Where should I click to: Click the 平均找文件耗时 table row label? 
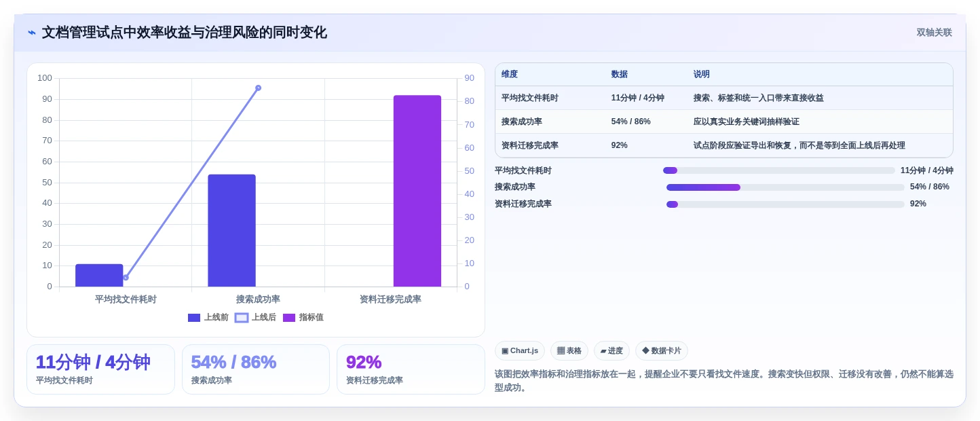pyautogui.click(x=530, y=98)
